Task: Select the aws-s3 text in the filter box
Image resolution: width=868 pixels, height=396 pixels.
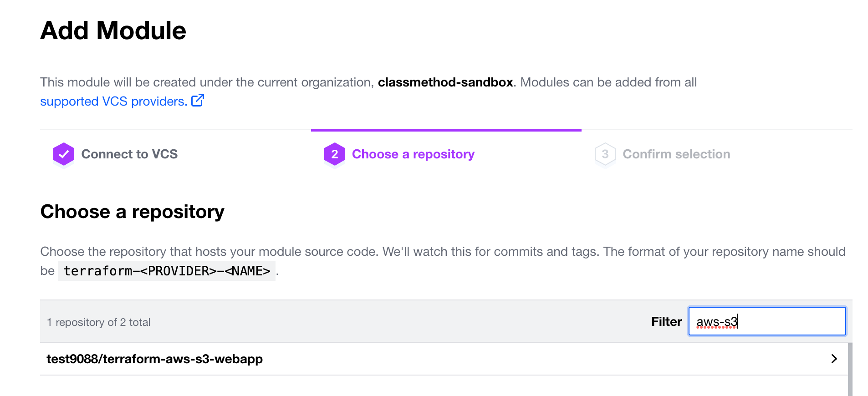Action: pos(717,321)
